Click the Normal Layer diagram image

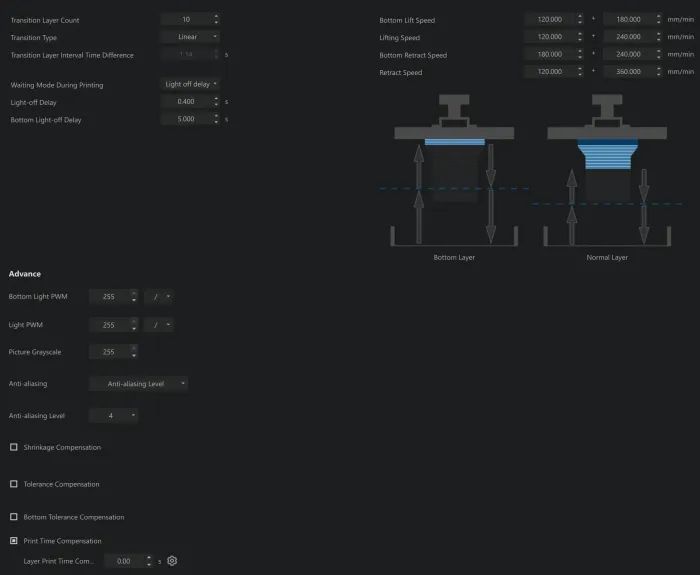(x=607, y=170)
